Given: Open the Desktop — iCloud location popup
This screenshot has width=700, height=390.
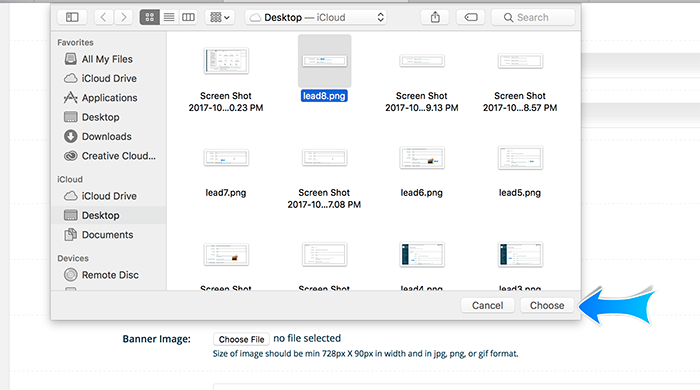Looking at the screenshot, I should (x=316, y=17).
